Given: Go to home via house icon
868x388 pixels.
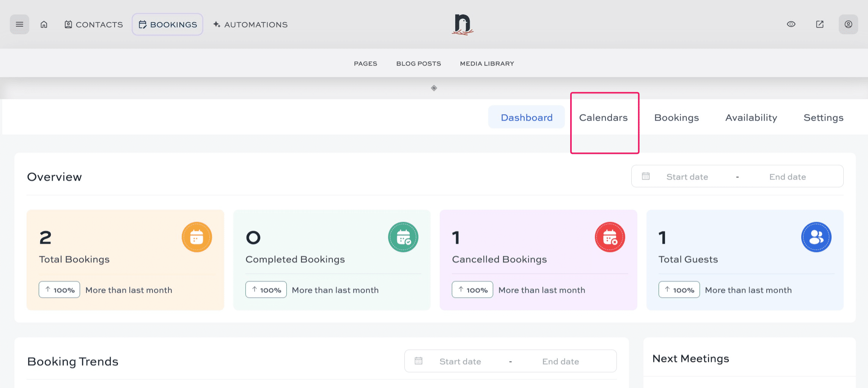Looking at the screenshot, I should point(44,24).
